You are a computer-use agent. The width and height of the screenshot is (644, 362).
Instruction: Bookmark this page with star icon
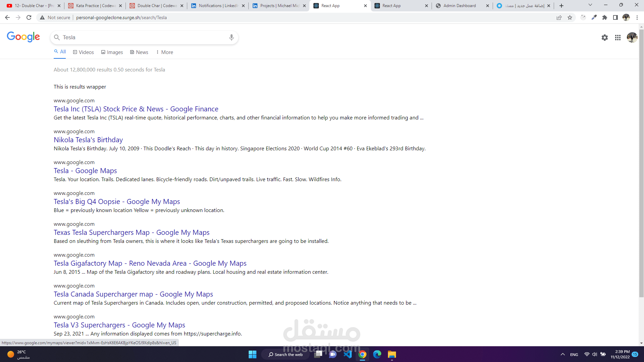click(x=570, y=17)
